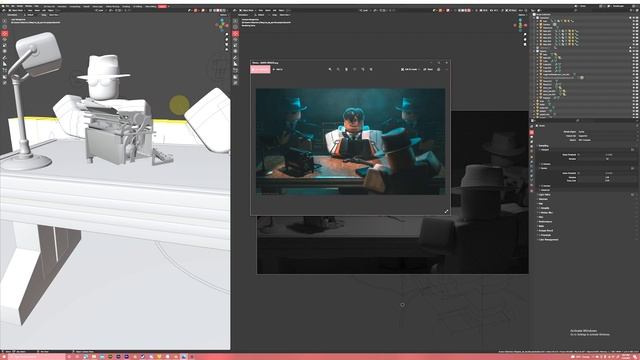
Task: Select the Move tool in right viewport toolbar
Action: click(236, 33)
